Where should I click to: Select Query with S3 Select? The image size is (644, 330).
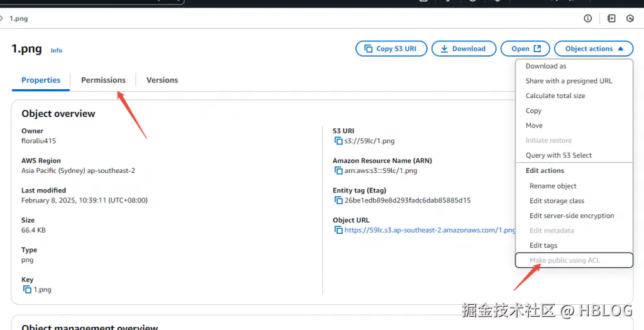click(x=574, y=155)
